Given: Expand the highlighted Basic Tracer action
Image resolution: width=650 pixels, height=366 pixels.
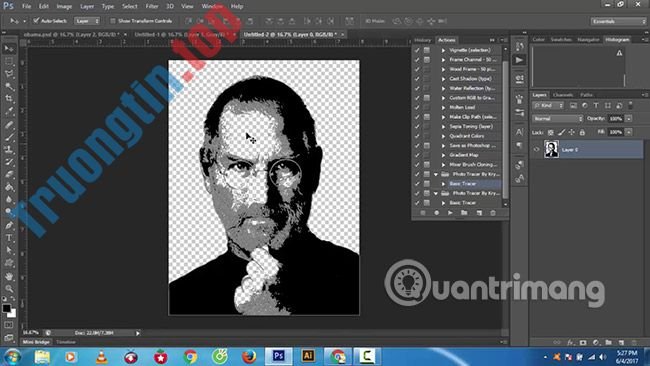Looking at the screenshot, I should point(443,184).
